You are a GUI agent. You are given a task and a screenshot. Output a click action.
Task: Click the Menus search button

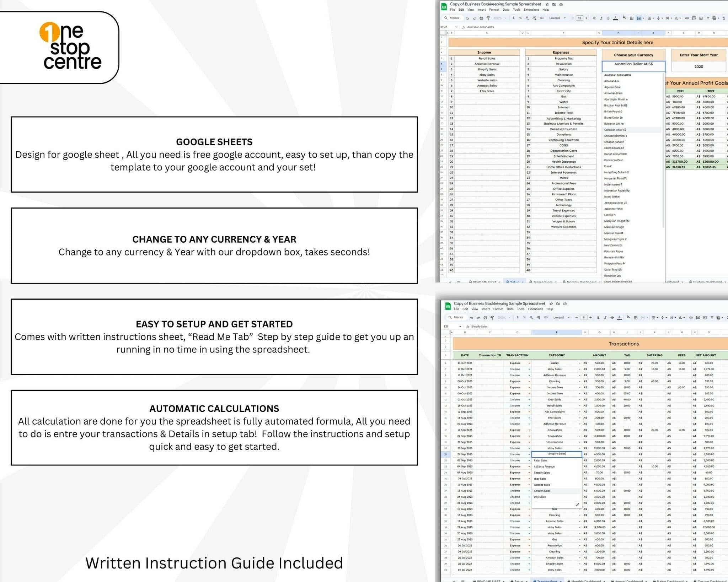452,18
